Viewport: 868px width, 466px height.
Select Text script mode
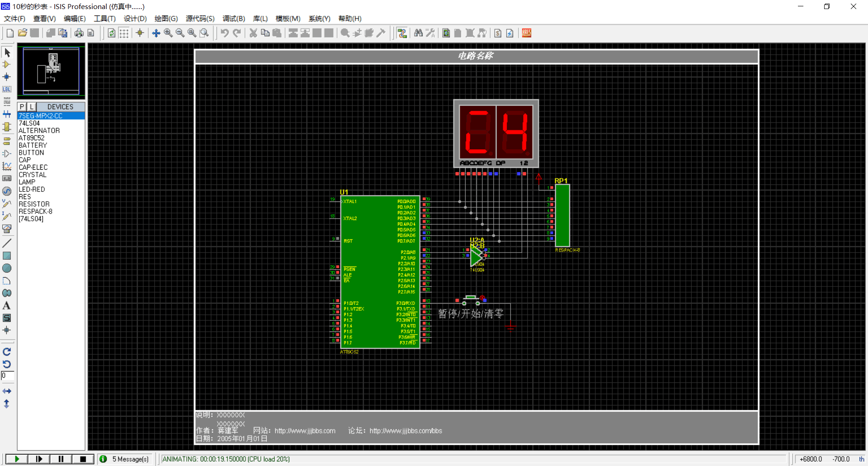click(x=7, y=101)
